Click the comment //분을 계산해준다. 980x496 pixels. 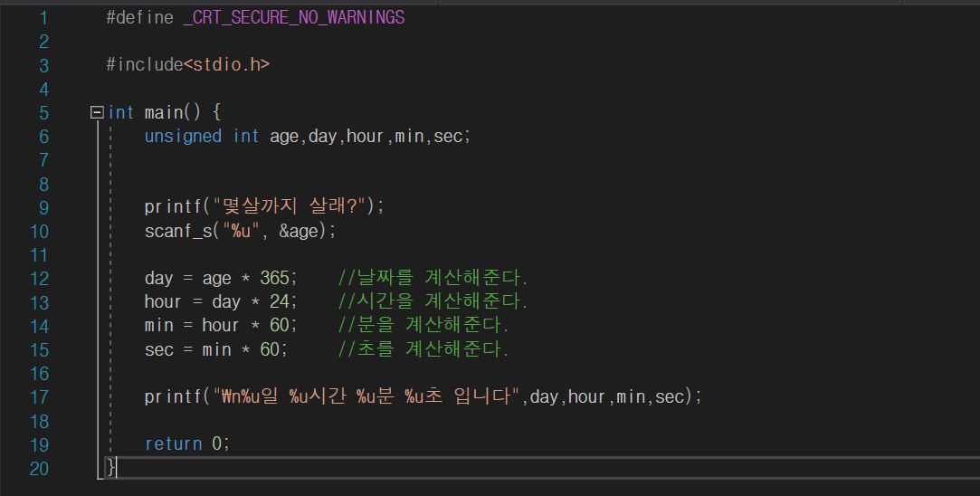423,325
